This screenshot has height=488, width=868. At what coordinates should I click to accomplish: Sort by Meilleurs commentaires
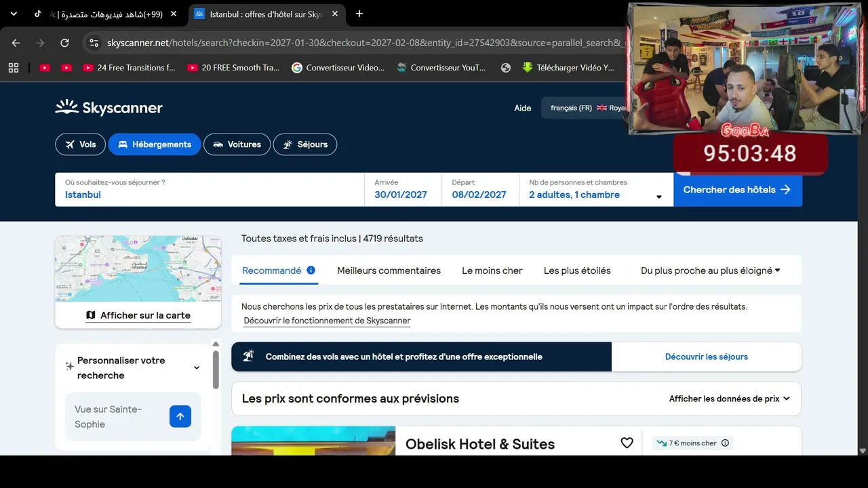[x=389, y=270]
